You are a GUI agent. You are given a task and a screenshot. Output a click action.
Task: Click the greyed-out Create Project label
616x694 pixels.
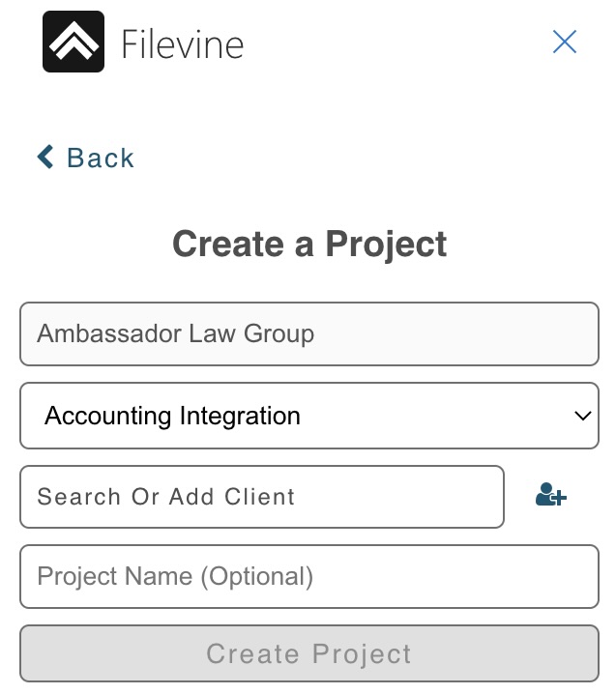309,653
